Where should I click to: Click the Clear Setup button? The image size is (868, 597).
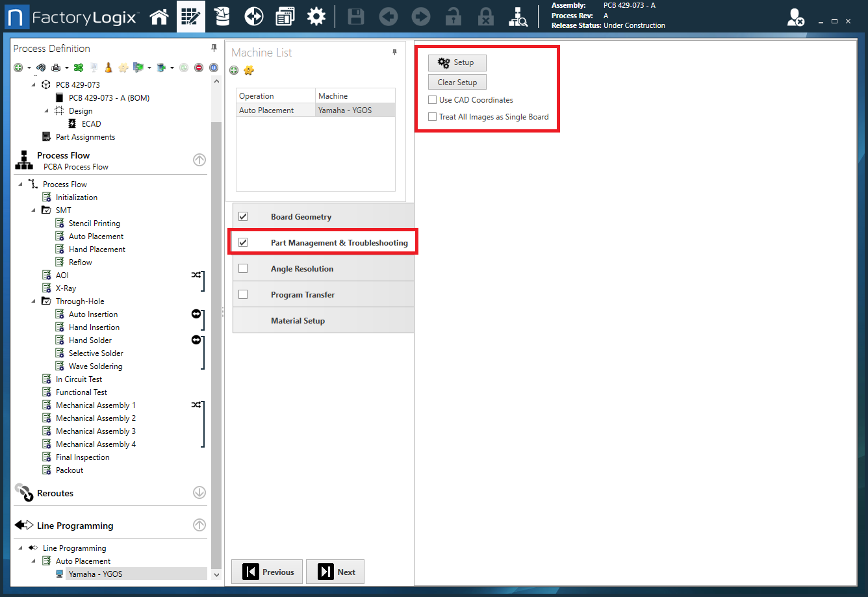457,83
